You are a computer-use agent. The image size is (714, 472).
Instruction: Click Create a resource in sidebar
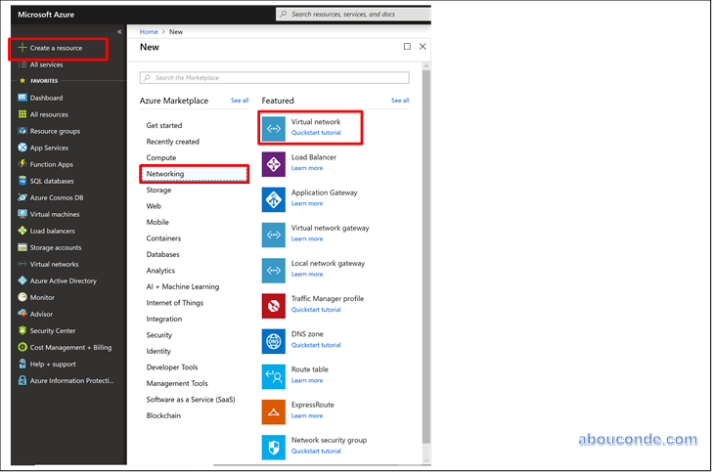(56, 48)
